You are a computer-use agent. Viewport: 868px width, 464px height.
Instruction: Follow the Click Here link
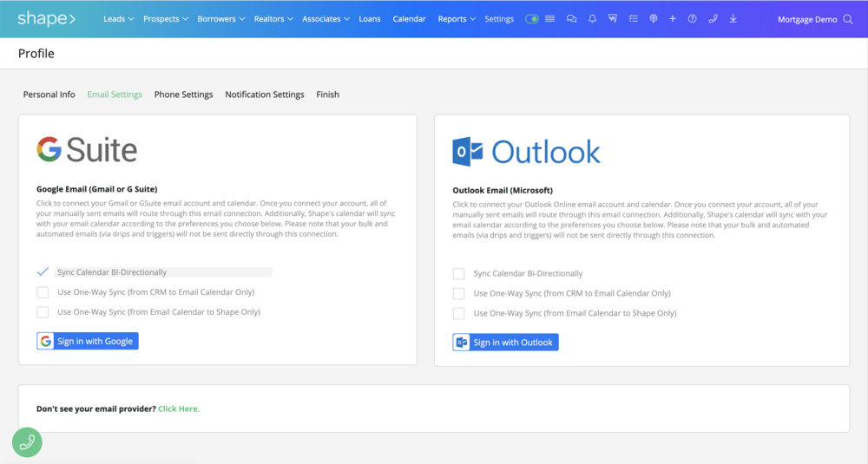(179, 408)
